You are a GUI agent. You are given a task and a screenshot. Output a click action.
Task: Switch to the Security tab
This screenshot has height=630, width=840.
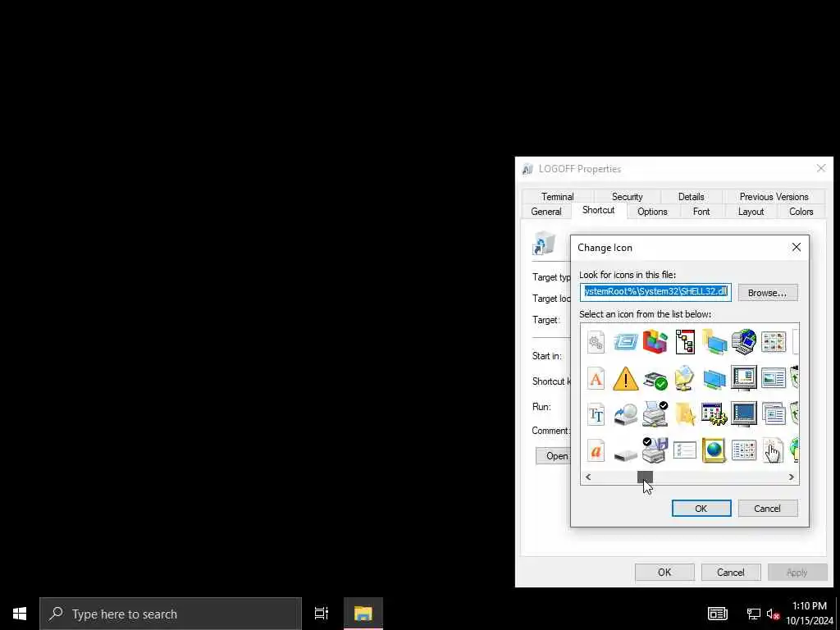[x=627, y=197]
